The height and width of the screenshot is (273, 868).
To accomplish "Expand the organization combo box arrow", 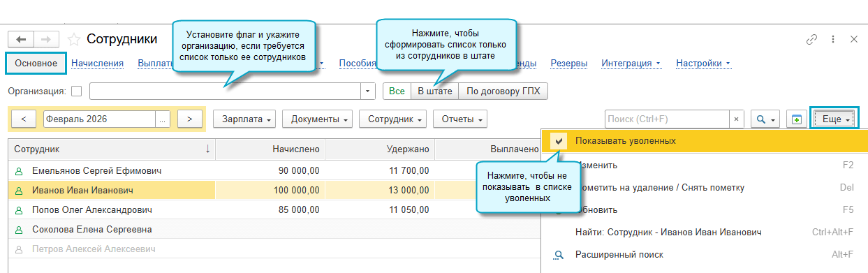I will click(369, 91).
